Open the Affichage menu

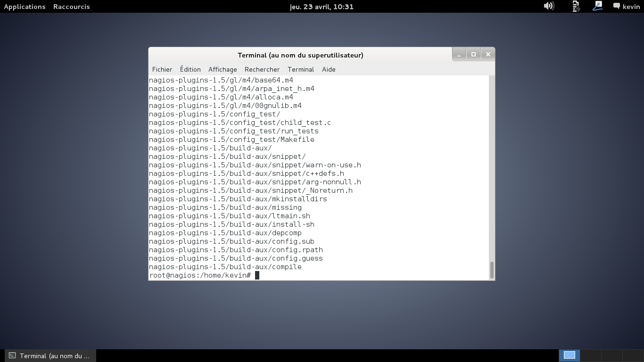pos(223,69)
